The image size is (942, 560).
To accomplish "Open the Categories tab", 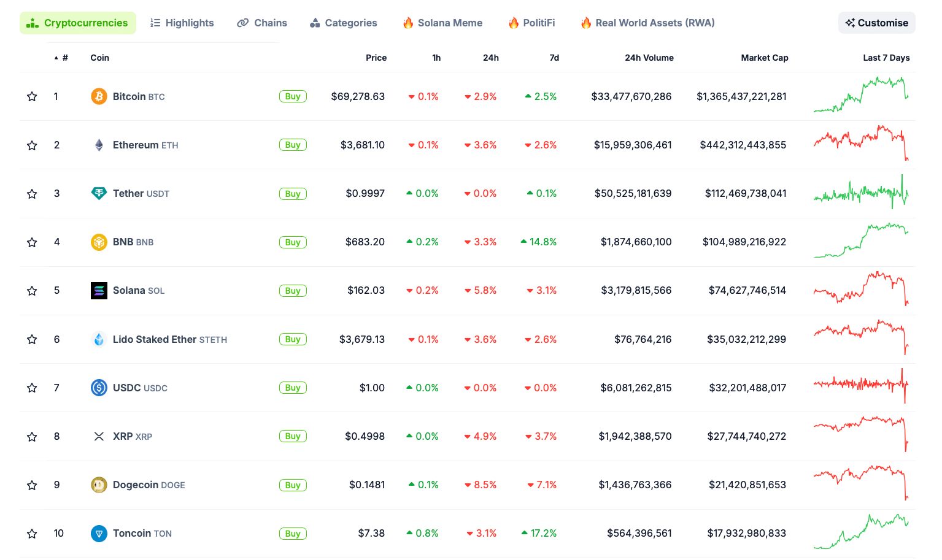I will click(x=344, y=23).
